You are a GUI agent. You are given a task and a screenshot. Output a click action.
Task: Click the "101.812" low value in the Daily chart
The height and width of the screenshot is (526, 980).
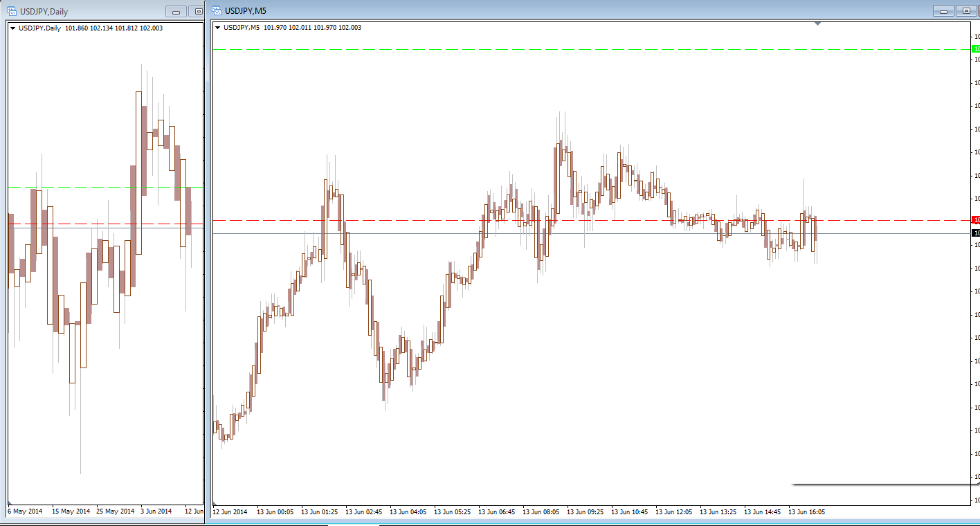tap(127, 28)
